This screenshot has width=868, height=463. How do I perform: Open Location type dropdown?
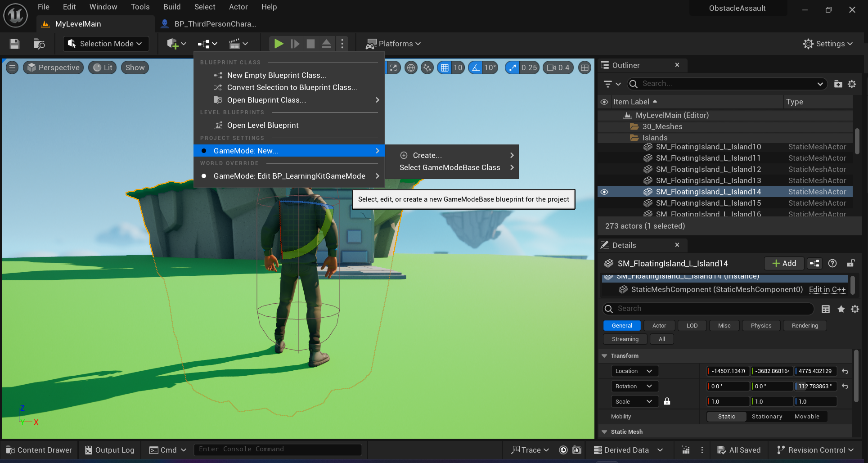[x=634, y=371]
